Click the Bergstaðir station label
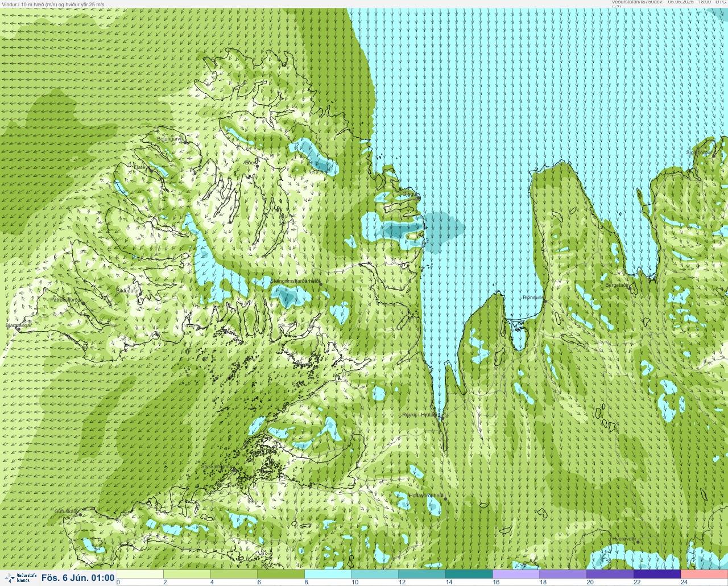 pos(617,285)
